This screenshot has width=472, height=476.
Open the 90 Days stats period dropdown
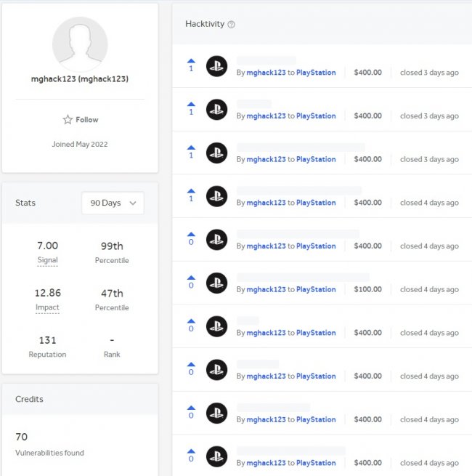point(113,203)
